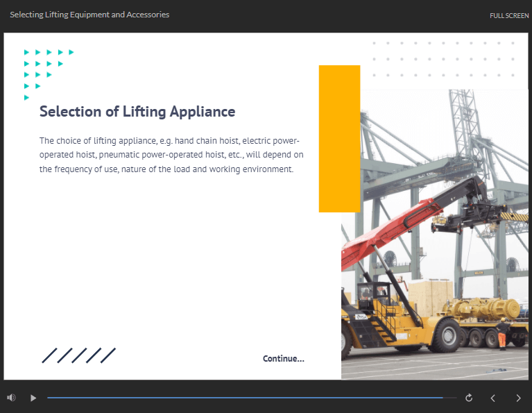
Task: Click the port crane photo
Action: click(x=435, y=235)
